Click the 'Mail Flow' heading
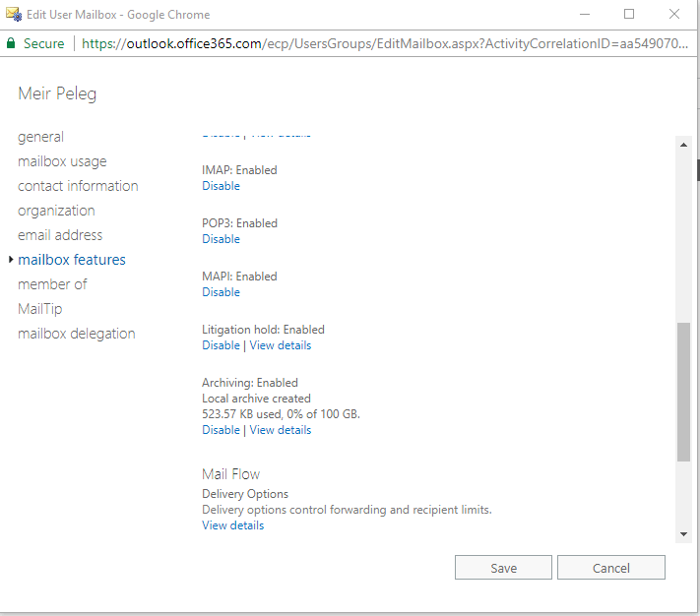 coord(230,474)
